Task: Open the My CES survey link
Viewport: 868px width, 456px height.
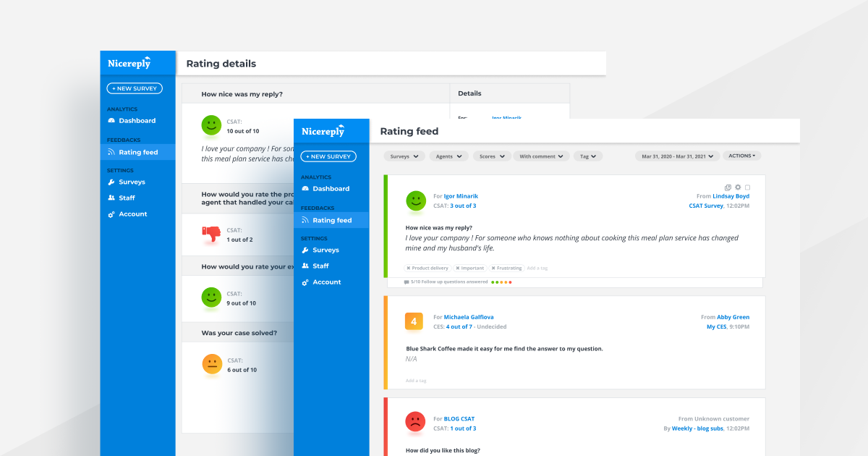Action: [x=718, y=327]
